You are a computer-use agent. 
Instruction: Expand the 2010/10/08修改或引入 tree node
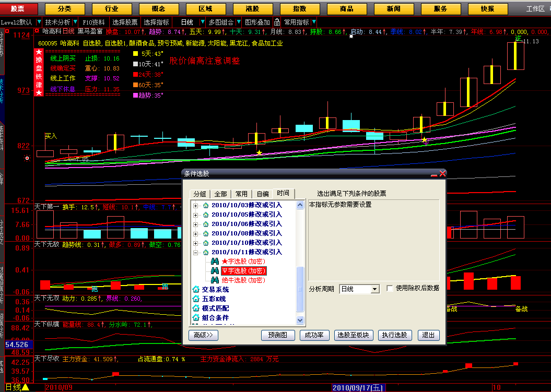(196, 234)
